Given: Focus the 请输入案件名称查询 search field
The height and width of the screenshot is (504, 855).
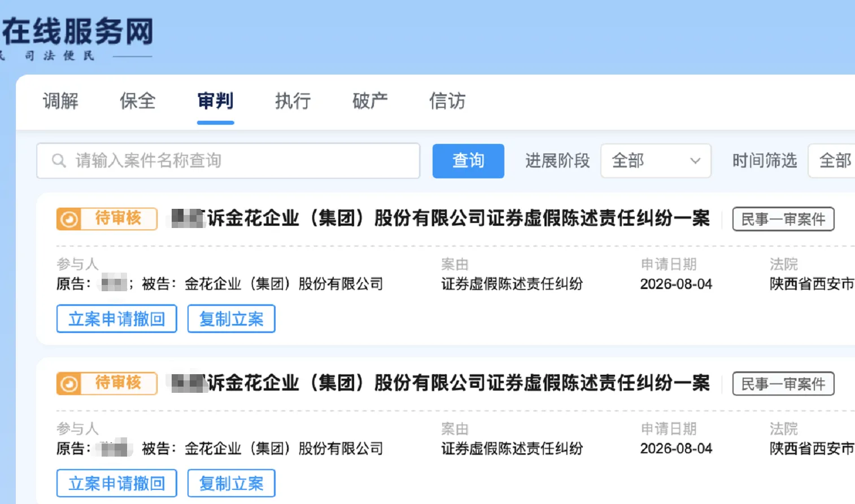Looking at the screenshot, I should click(x=228, y=161).
